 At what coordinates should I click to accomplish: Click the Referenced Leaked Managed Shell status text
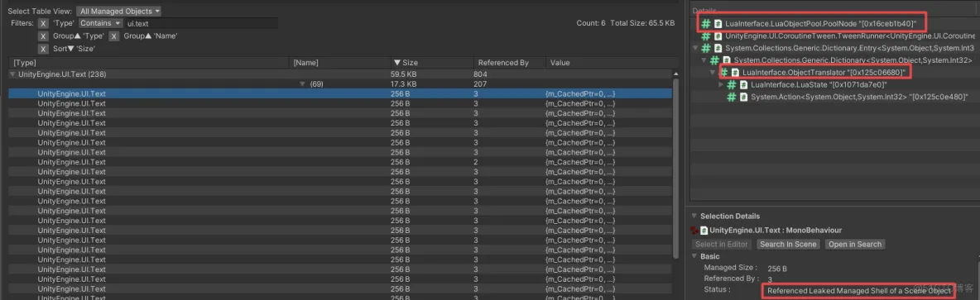pyautogui.click(x=859, y=291)
